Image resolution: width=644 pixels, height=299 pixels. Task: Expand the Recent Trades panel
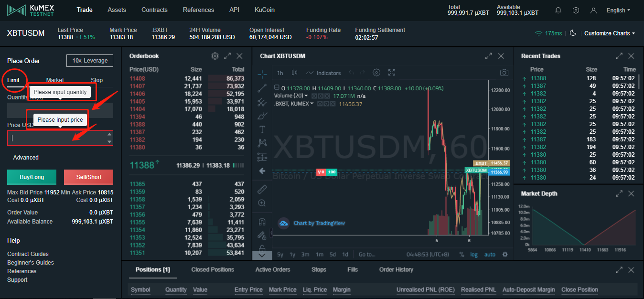[x=619, y=56]
